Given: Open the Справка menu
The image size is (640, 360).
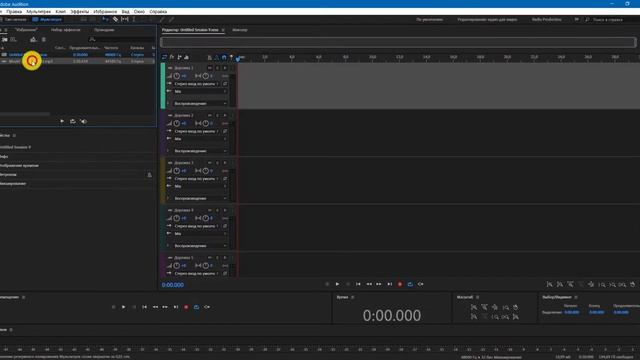Looking at the screenshot, I should [158, 11].
